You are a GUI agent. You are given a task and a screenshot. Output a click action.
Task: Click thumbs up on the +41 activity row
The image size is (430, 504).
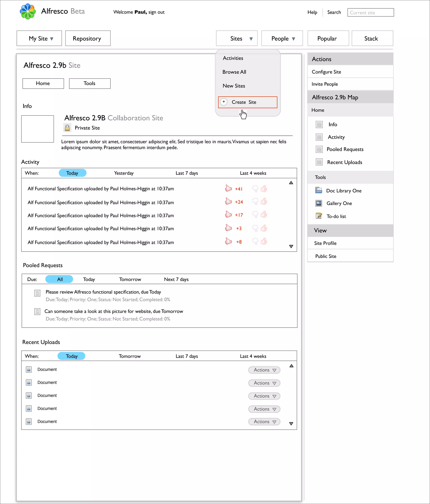(x=264, y=189)
